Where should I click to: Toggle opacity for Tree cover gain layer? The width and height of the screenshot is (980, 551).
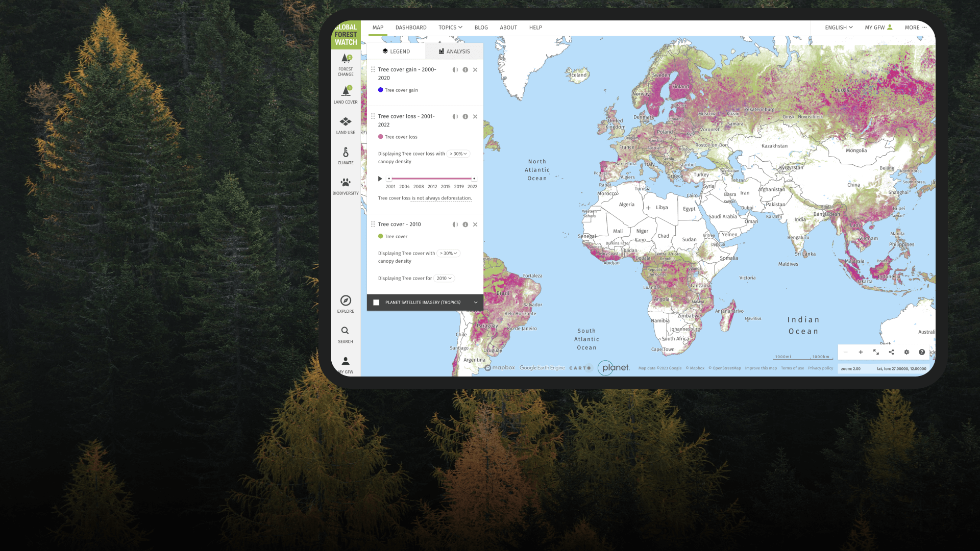[455, 69]
